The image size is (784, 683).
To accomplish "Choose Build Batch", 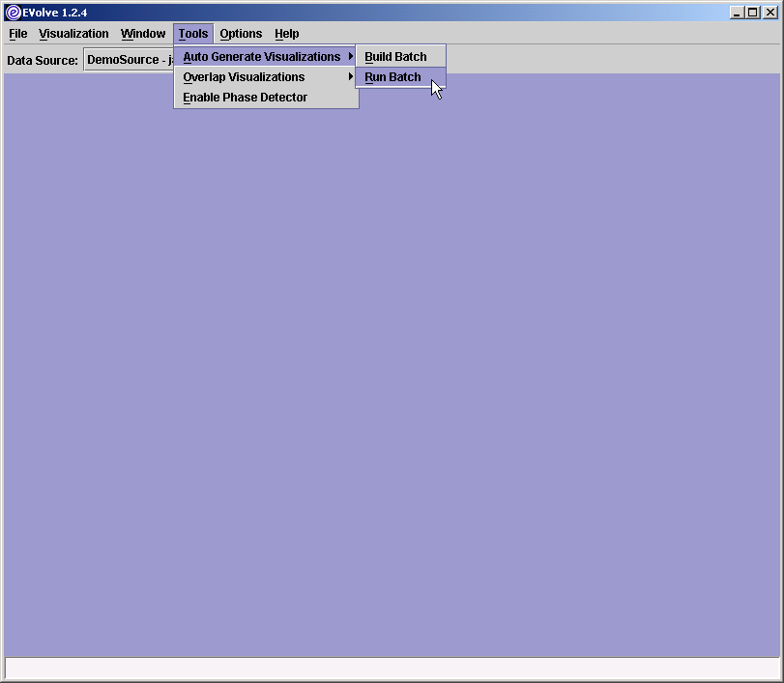I will [x=400, y=56].
